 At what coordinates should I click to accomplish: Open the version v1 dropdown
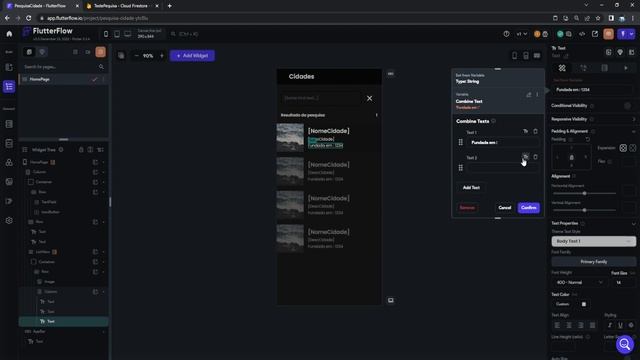(522, 34)
